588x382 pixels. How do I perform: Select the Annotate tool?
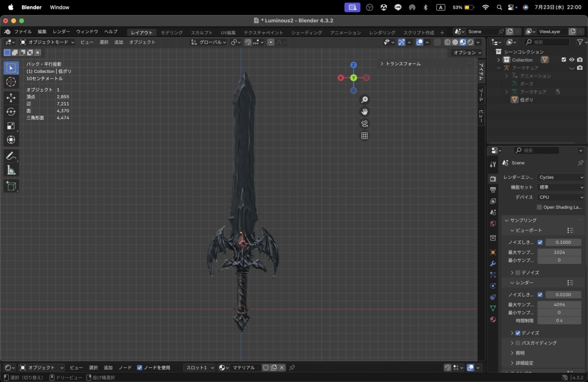(x=9, y=155)
